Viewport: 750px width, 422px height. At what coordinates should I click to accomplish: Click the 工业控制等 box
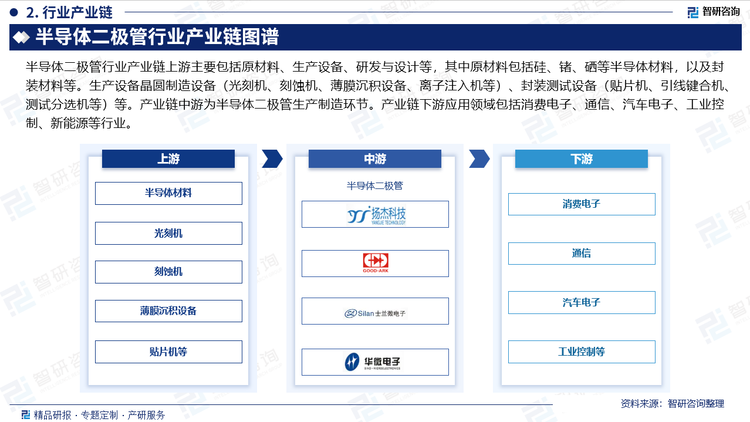click(582, 352)
